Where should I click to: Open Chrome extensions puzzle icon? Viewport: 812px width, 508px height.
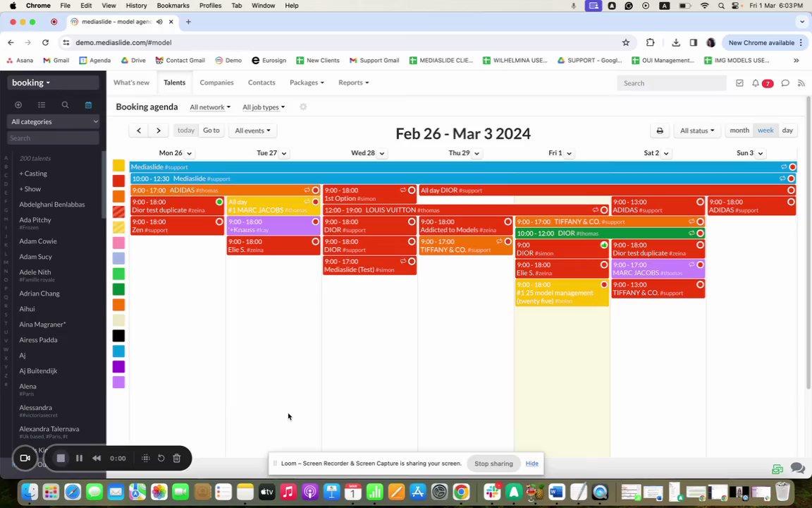click(x=650, y=42)
